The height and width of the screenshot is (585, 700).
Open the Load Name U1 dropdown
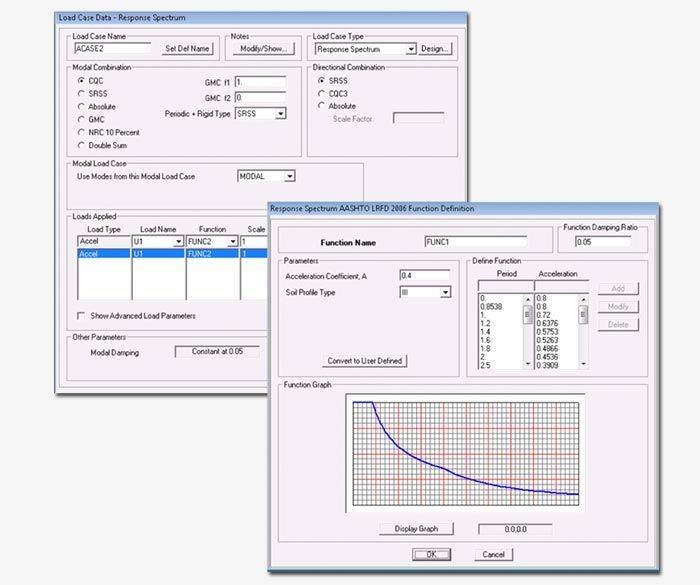pyautogui.click(x=178, y=242)
